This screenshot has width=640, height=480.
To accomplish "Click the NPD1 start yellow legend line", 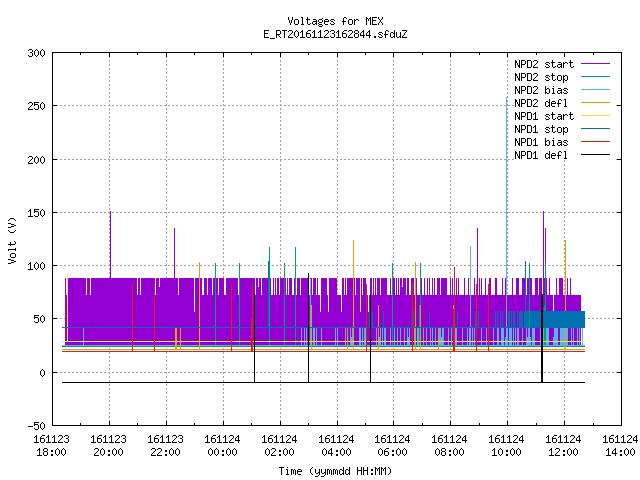I will pyautogui.click(x=595, y=116).
